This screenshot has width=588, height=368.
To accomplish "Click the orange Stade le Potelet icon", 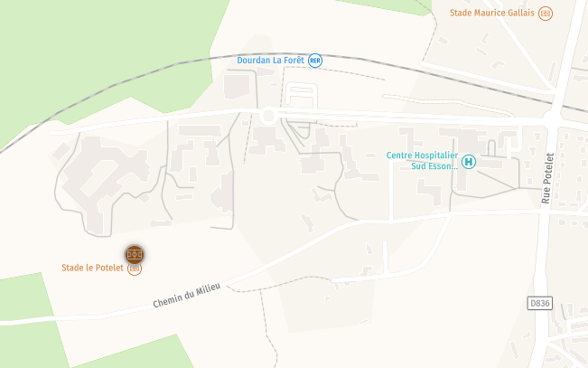I will tap(135, 269).
